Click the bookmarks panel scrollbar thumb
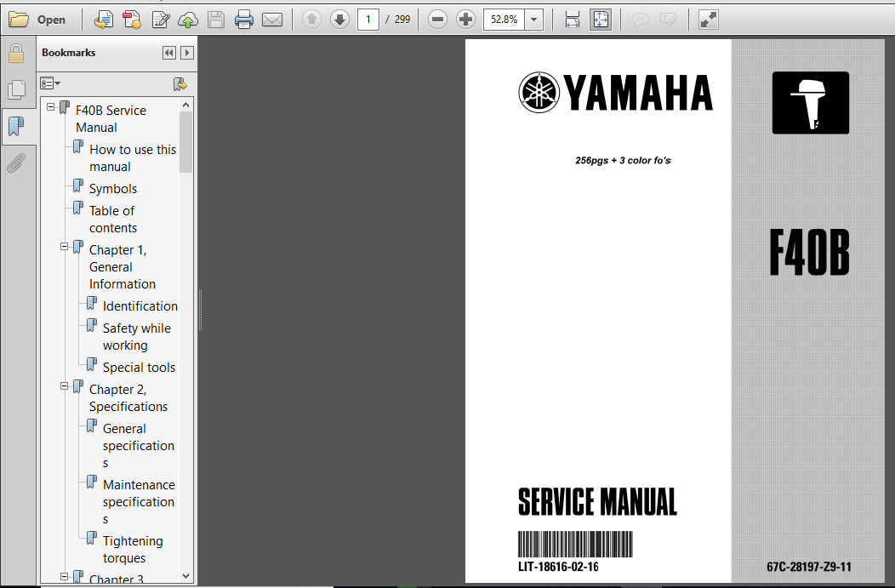895x588 pixels. coord(185,141)
